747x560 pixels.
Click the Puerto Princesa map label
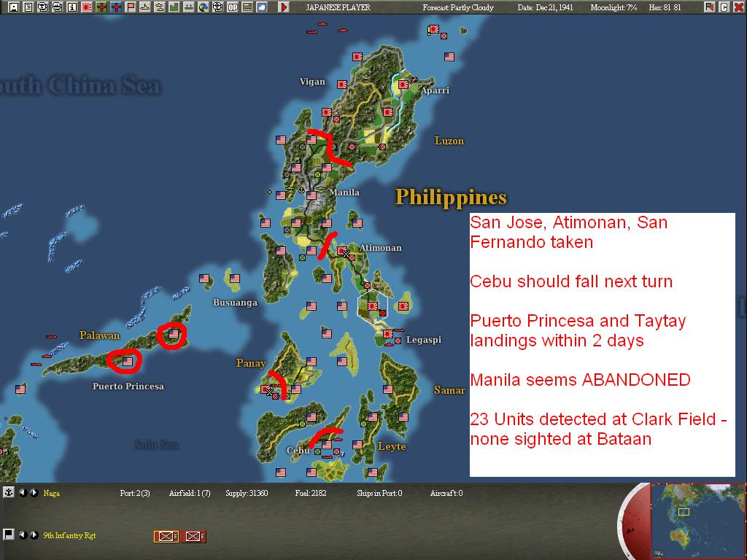[x=128, y=386]
